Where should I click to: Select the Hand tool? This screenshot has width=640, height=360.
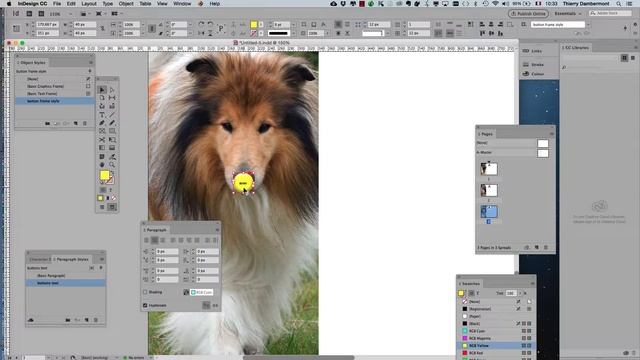pyautogui.click(x=102, y=164)
